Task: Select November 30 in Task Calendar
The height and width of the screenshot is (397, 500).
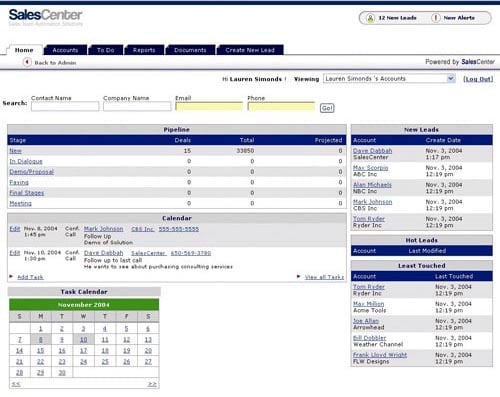Action: tap(62, 373)
